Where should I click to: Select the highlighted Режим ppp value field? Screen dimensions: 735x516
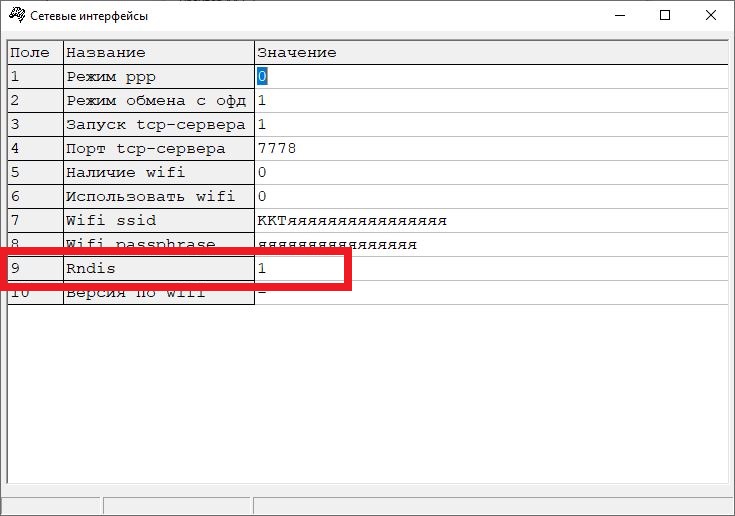[x=262, y=76]
